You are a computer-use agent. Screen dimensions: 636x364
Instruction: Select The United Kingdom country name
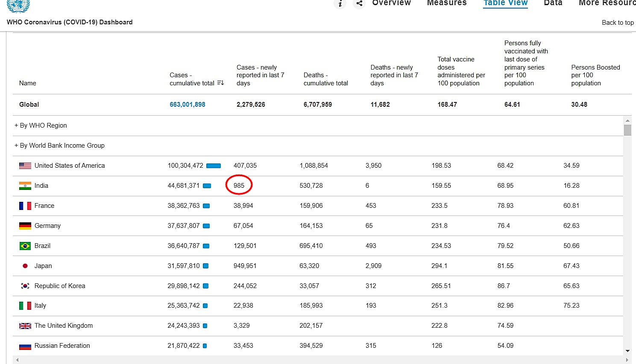tap(64, 326)
